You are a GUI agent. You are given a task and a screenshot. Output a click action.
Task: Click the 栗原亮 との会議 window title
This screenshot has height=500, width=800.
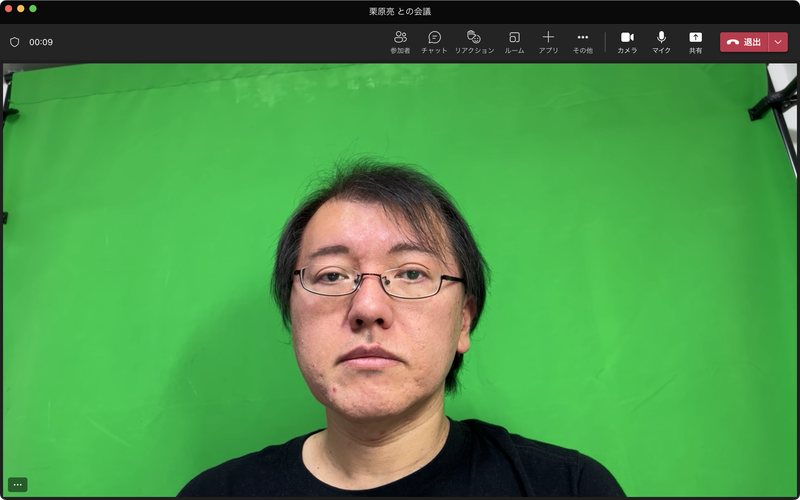(x=400, y=12)
